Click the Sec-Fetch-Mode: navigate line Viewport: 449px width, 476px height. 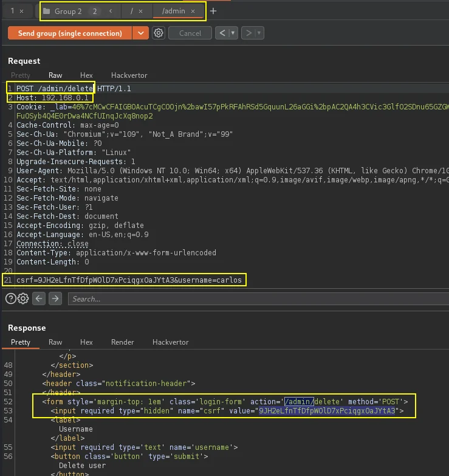point(67,198)
